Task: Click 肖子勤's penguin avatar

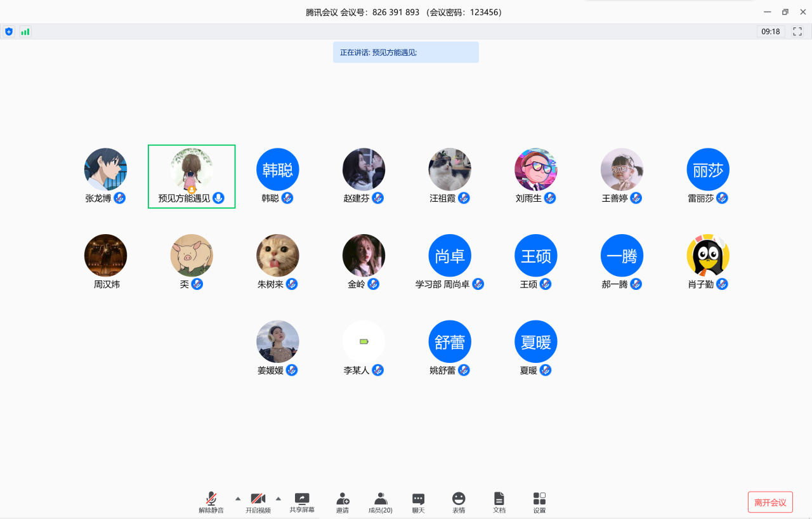Action: click(708, 256)
